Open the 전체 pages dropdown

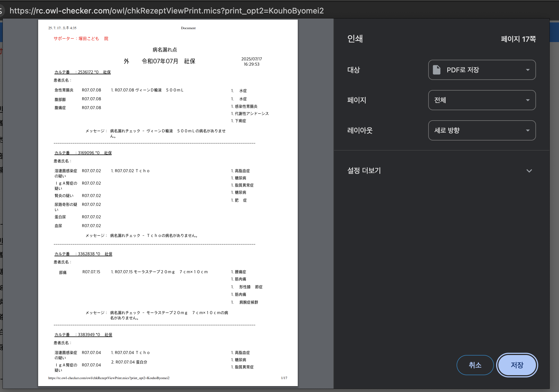[482, 100]
